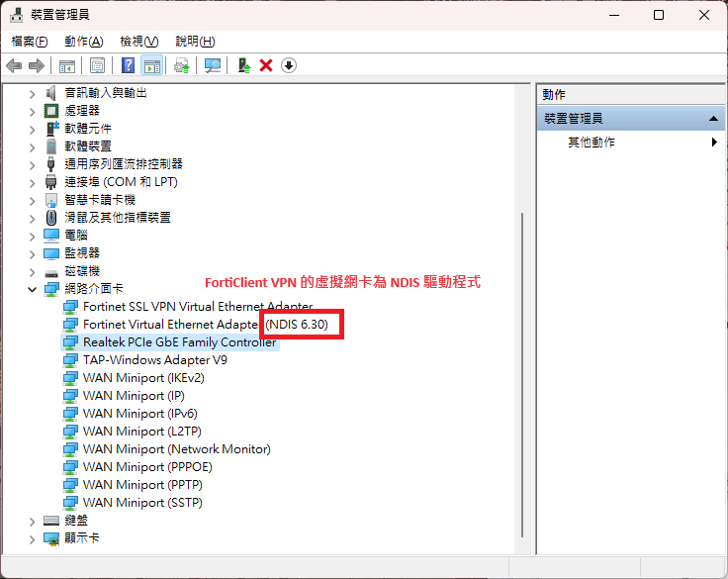Click the blue Help question mark icon
The image size is (728, 579).
pos(128,65)
